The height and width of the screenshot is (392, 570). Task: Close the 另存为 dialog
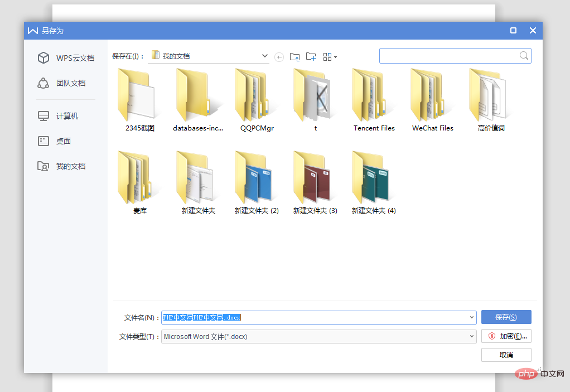tap(533, 31)
